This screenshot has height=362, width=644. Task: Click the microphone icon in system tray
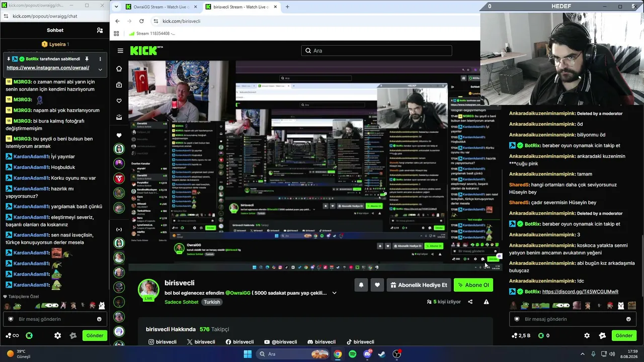(594, 354)
